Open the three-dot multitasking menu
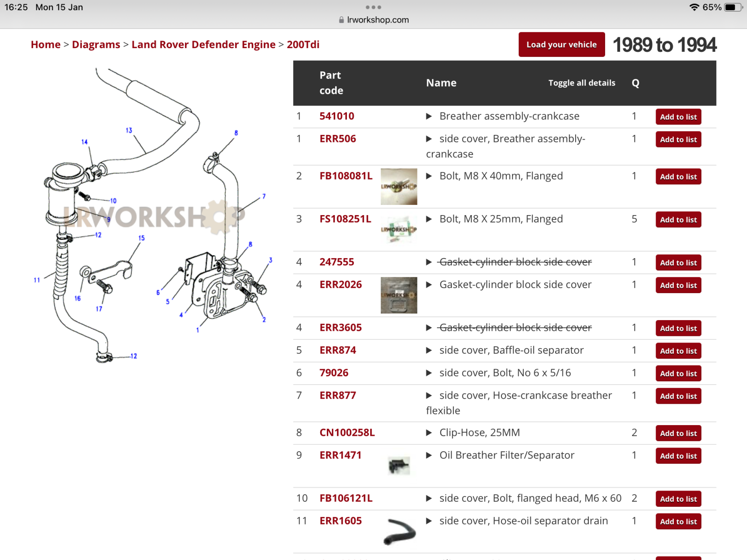 [373, 7]
